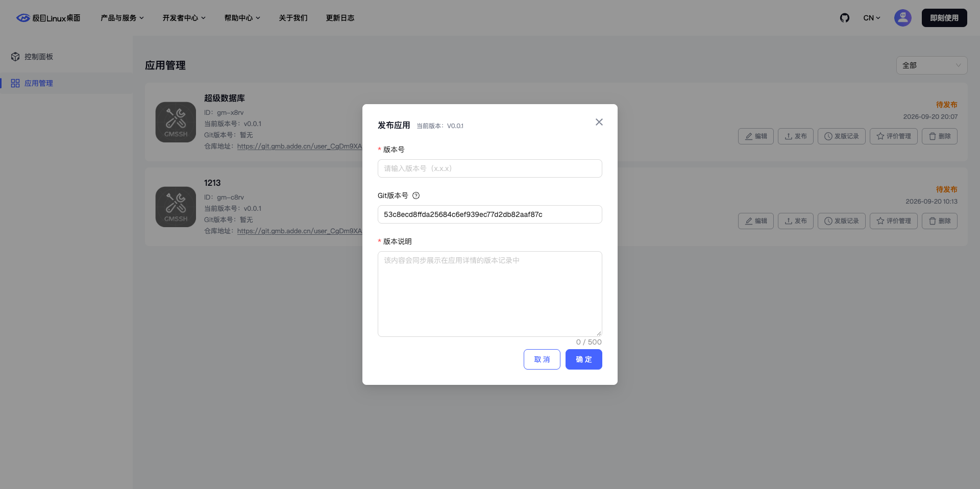The width and height of the screenshot is (980, 489).
Task: Open the 全部 filter dropdown
Action: pos(932,65)
